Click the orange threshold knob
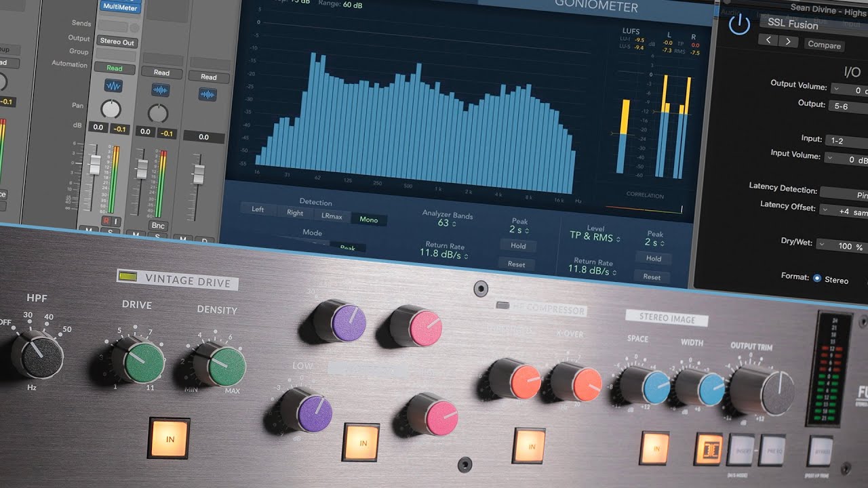The width and height of the screenshot is (868, 488). click(514, 378)
